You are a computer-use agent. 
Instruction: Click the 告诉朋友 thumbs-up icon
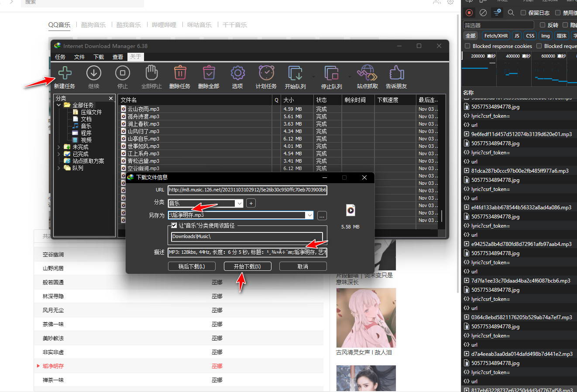point(396,73)
